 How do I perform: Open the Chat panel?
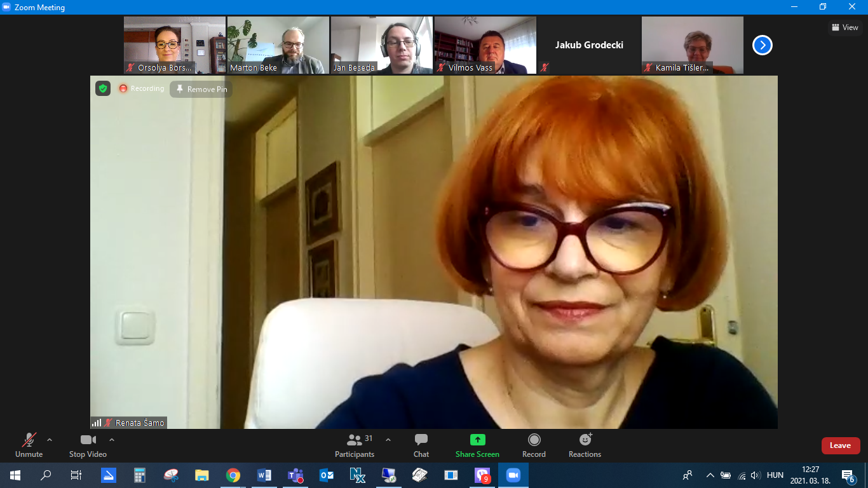421,445
